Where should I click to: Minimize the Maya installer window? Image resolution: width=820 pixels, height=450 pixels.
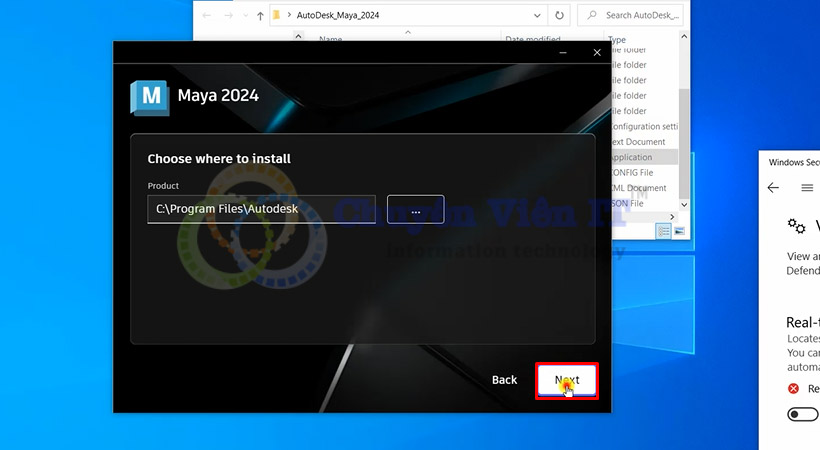(x=561, y=52)
